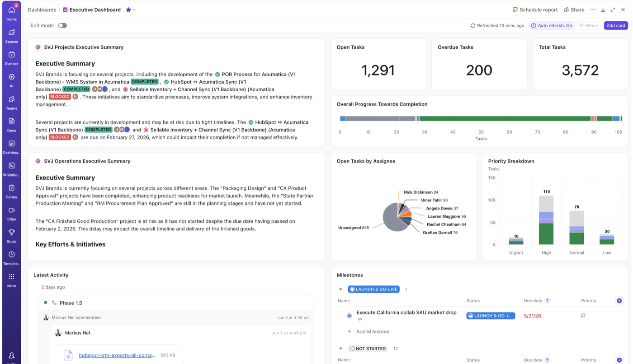Collapse the LAUNCH & GO-LIVE milestone group
Image resolution: width=633 pixels, height=364 pixels.
click(x=340, y=289)
